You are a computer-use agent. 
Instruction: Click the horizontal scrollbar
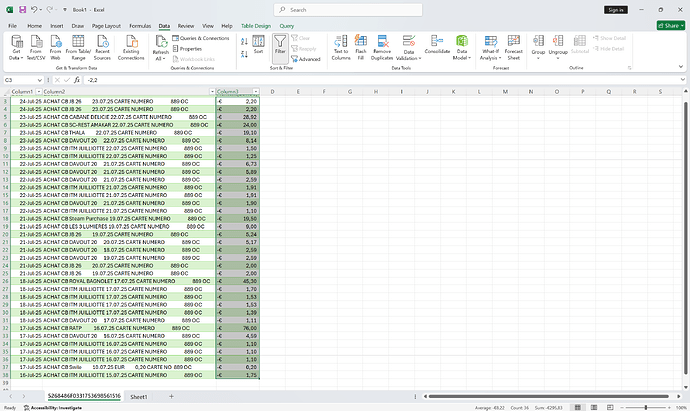(548, 396)
